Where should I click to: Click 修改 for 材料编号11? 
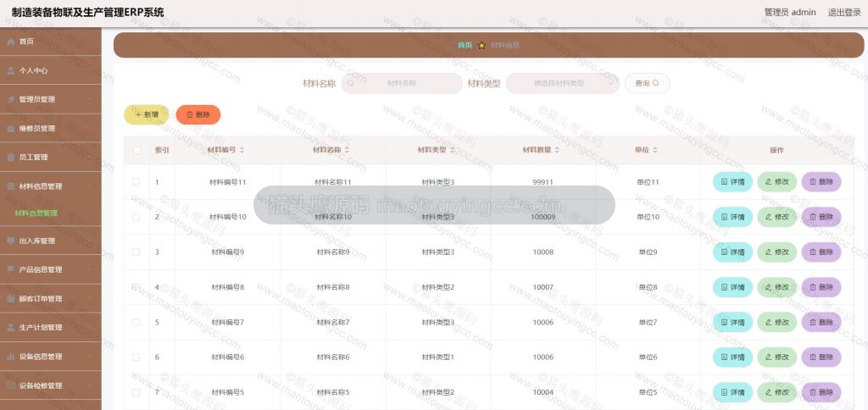(x=777, y=182)
